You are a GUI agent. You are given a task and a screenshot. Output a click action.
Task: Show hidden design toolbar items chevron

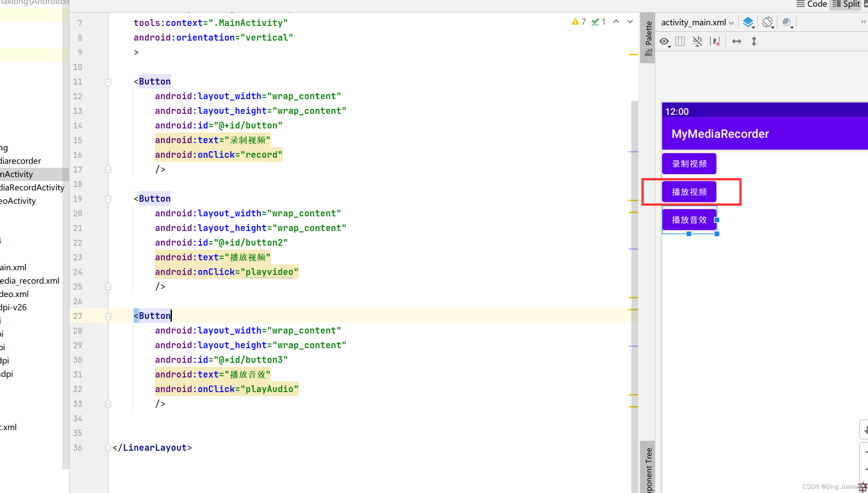click(x=863, y=22)
